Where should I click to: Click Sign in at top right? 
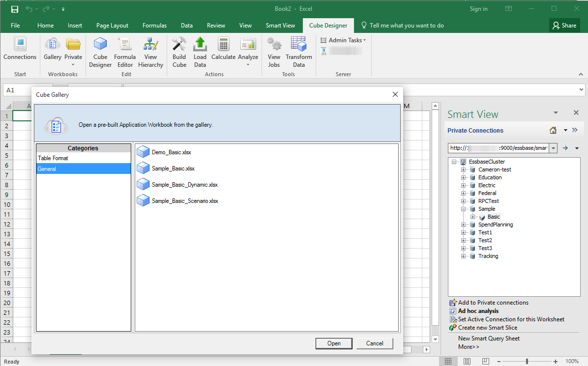[x=478, y=9]
